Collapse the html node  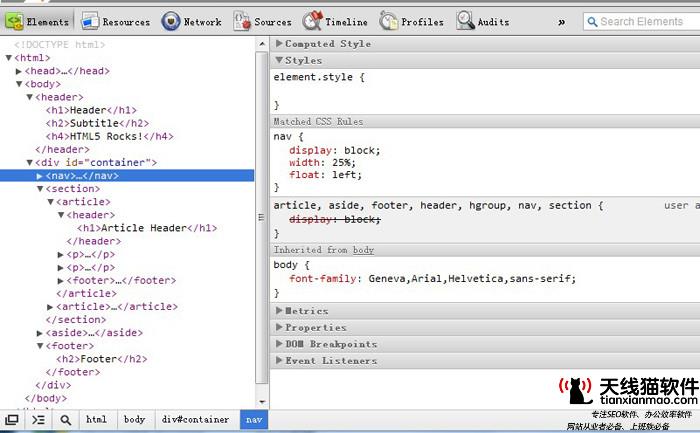[x=8, y=58]
